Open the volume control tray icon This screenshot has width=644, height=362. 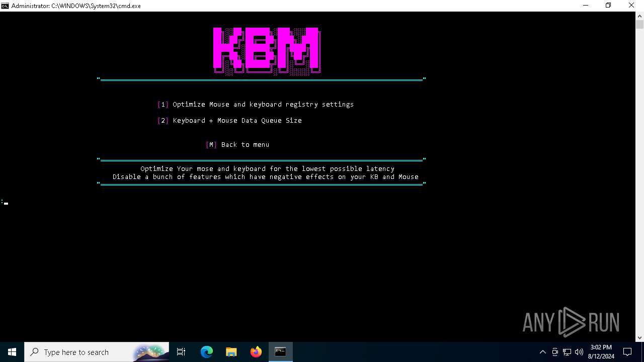click(579, 352)
